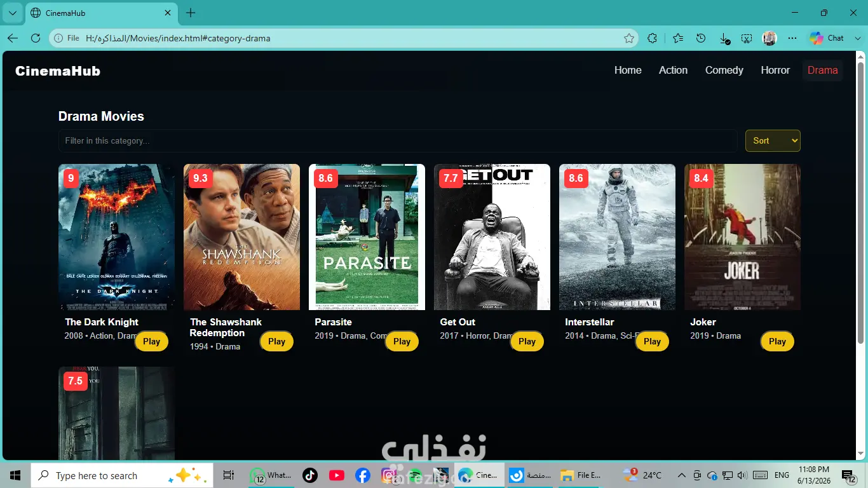Open the Windows Start menu
This screenshot has width=868, height=488.
[15, 475]
